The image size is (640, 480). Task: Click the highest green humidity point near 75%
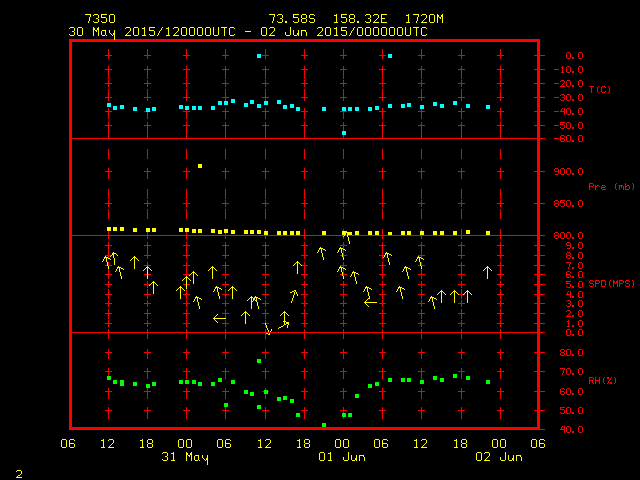(259, 361)
